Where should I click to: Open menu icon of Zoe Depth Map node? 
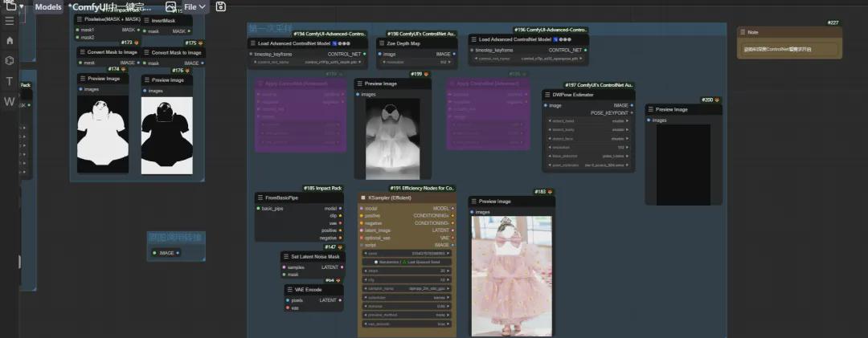pyautogui.click(x=383, y=43)
